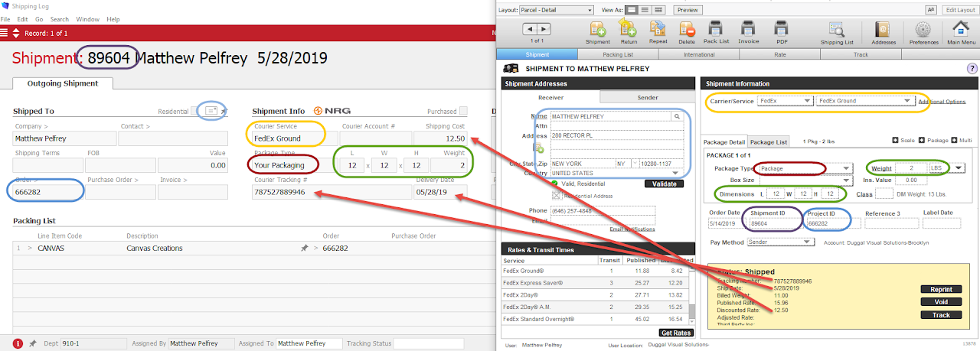Click the Validate address button
The width and height of the screenshot is (980, 351).
[x=665, y=184]
